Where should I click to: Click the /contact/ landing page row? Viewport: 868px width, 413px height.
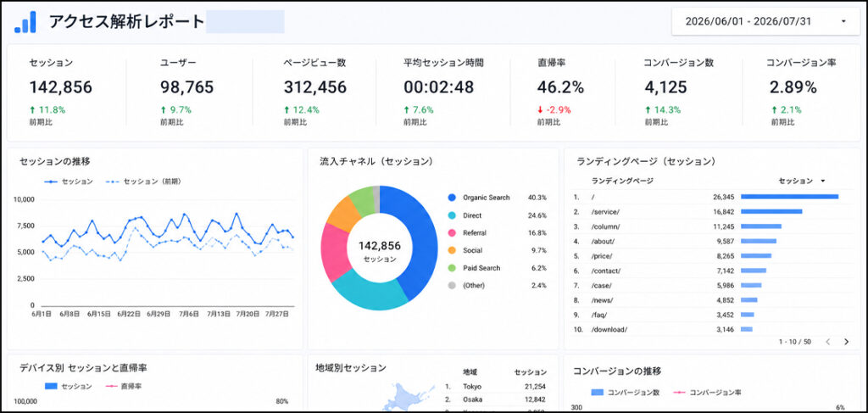(711, 271)
